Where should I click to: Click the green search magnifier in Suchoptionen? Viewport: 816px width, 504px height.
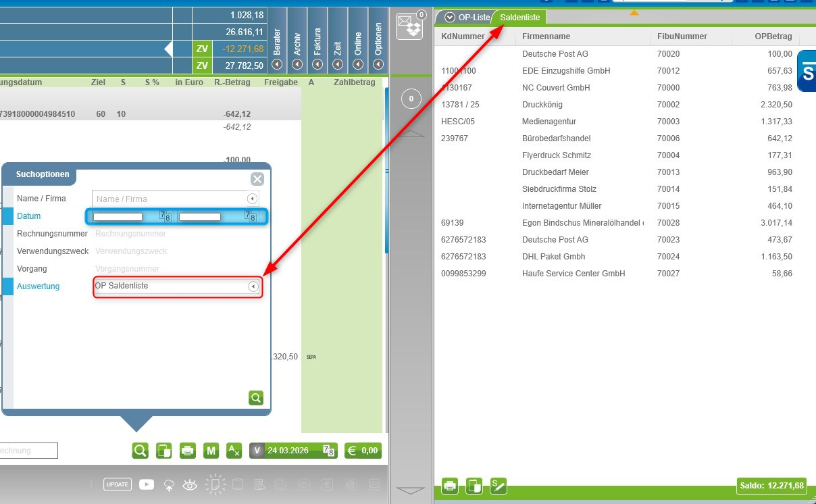coord(255,398)
